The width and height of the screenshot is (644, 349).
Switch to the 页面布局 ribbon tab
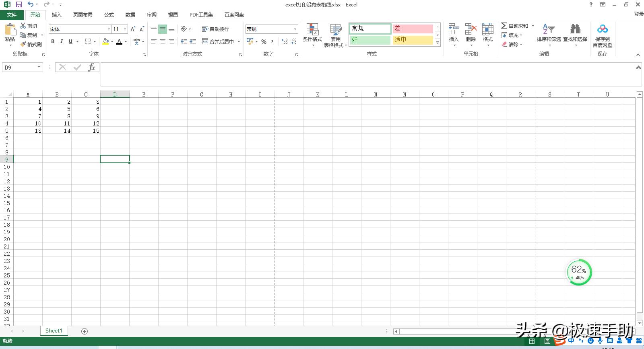[83, 14]
